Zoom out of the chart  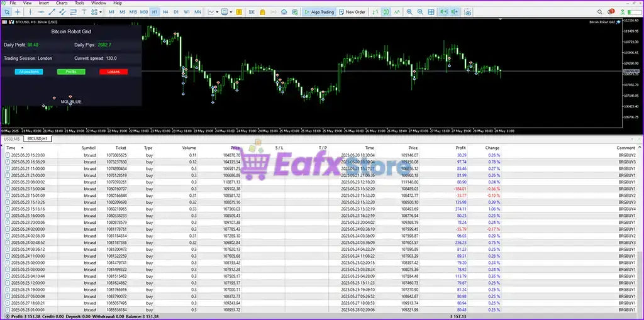[x=420, y=12]
